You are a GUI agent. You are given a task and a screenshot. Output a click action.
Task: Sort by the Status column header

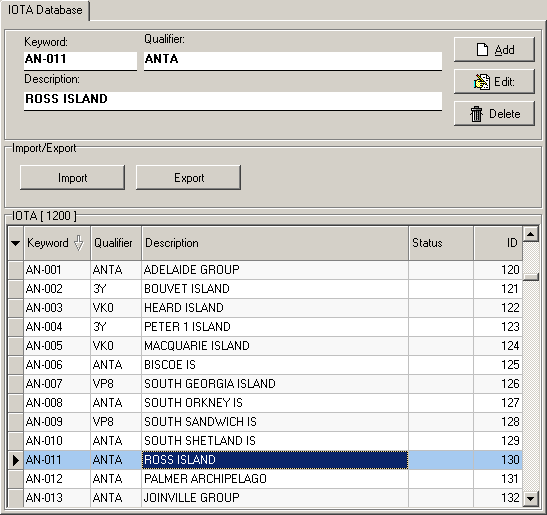click(441, 243)
